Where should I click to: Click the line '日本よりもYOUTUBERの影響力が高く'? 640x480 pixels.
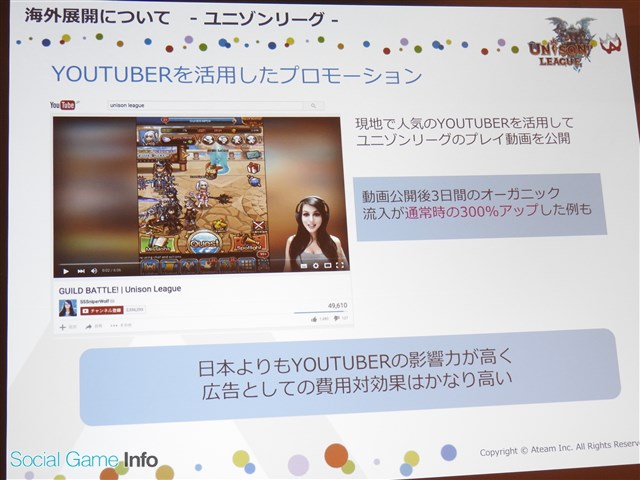354,361
